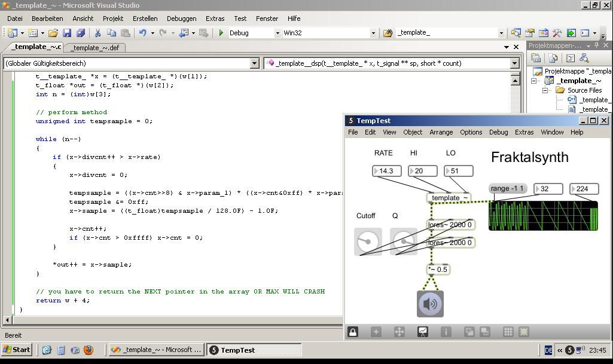Open the Win32 platform dropdown
613x364 pixels.
pos(373,33)
